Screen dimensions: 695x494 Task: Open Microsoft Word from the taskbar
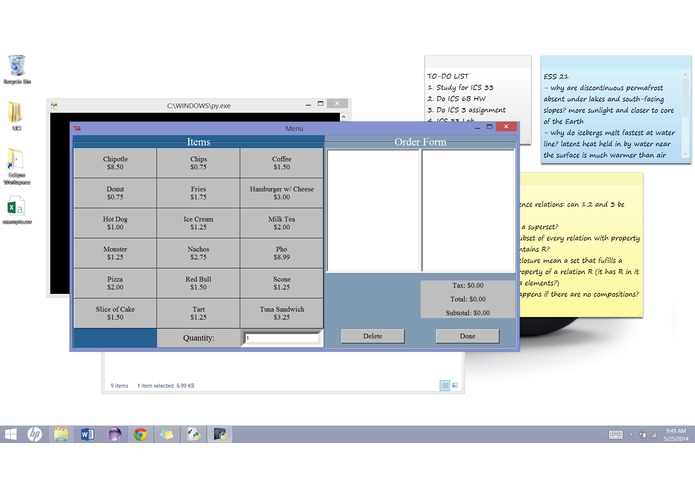(x=87, y=435)
